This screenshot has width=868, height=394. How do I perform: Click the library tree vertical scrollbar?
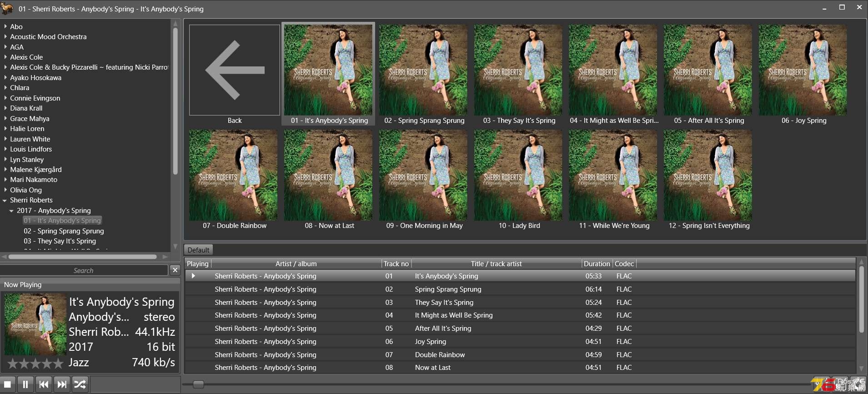click(176, 101)
